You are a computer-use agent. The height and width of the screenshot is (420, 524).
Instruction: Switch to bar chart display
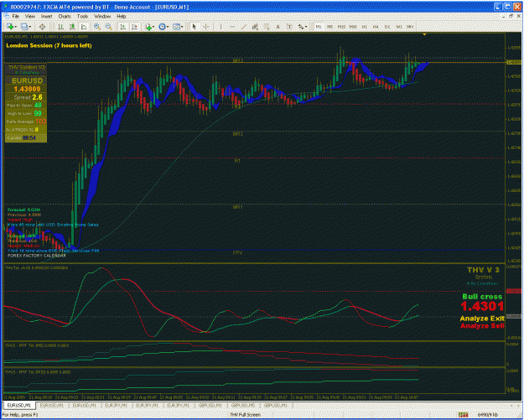coord(61,27)
